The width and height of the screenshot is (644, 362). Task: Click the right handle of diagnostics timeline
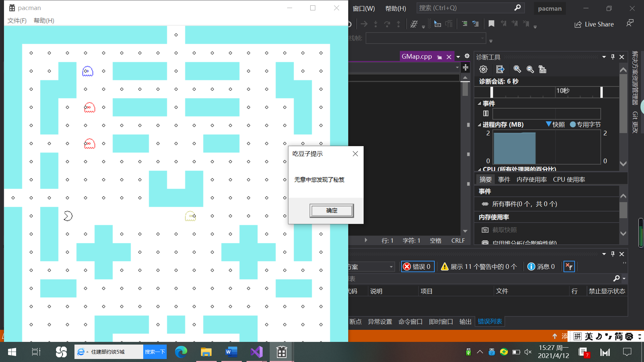pyautogui.click(x=601, y=92)
